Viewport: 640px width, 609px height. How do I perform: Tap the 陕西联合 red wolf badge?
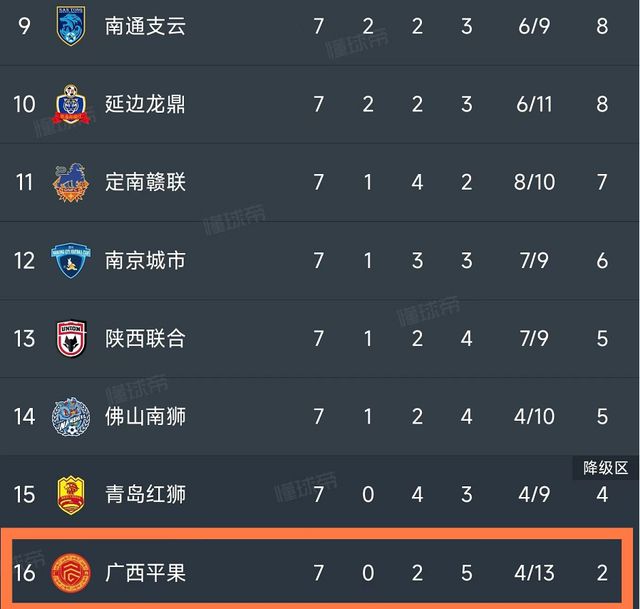click(71, 338)
